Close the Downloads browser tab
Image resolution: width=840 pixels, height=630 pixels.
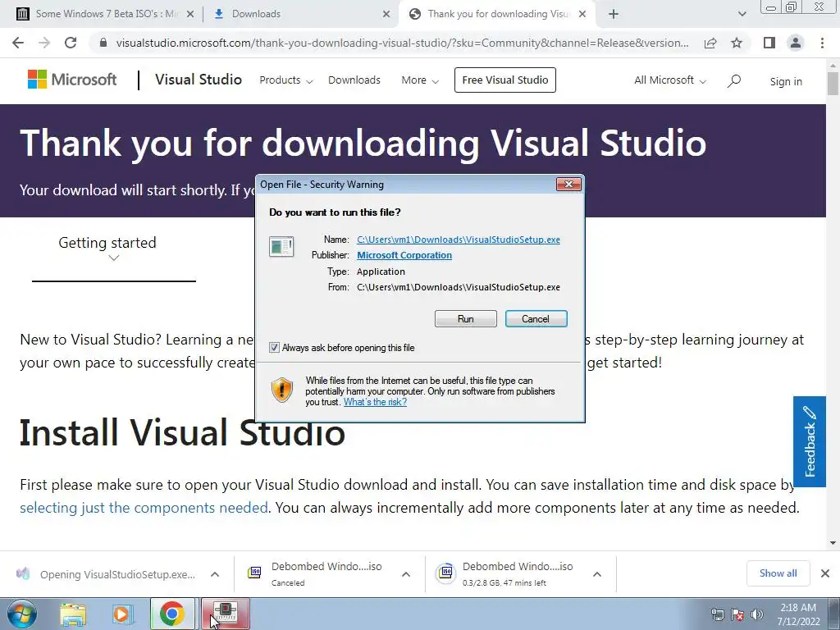coord(386,15)
